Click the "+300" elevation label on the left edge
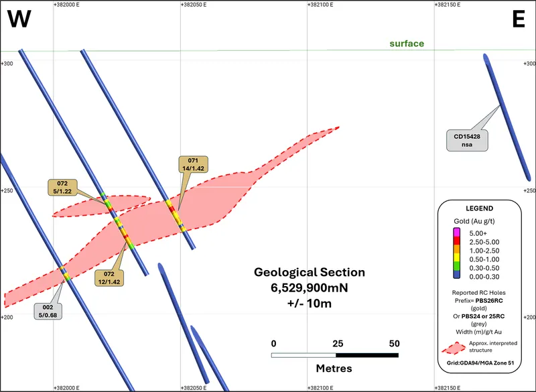Screen dimensions: 536x392 [x=7, y=64]
